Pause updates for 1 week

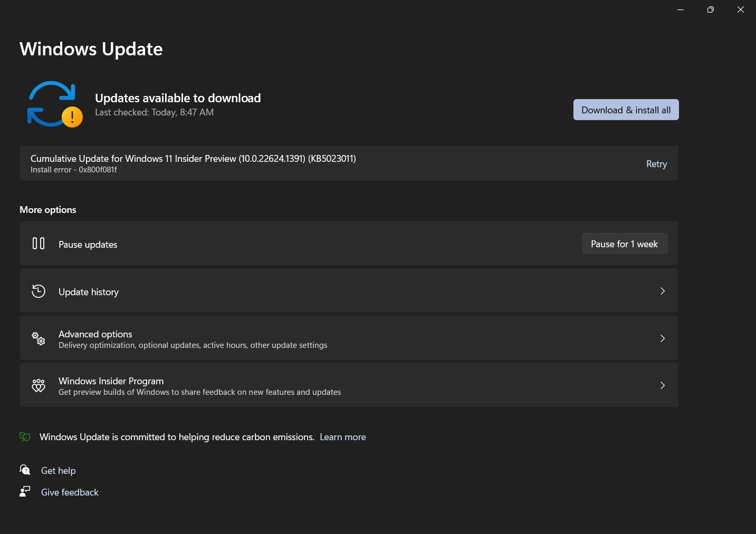[x=625, y=244]
